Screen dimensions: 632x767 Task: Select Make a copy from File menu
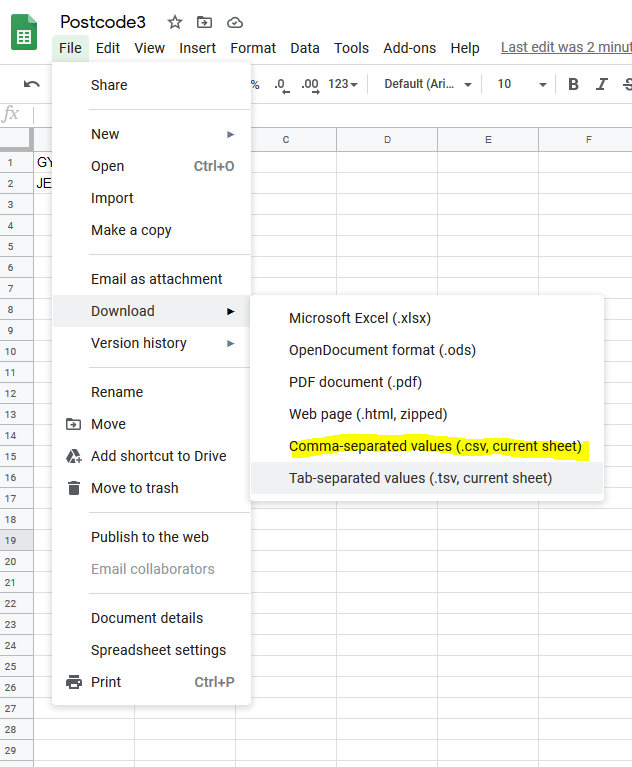coord(131,230)
